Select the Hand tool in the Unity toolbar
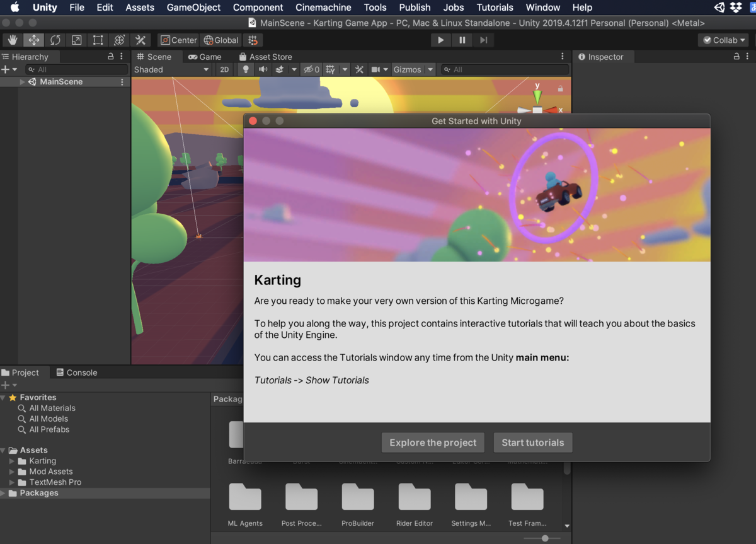 click(13, 40)
